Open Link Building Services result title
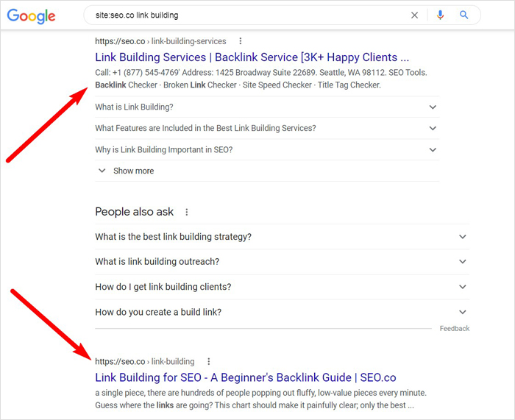Viewport: 515px width, 420px height. pyautogui.click(x=252, y=57)
